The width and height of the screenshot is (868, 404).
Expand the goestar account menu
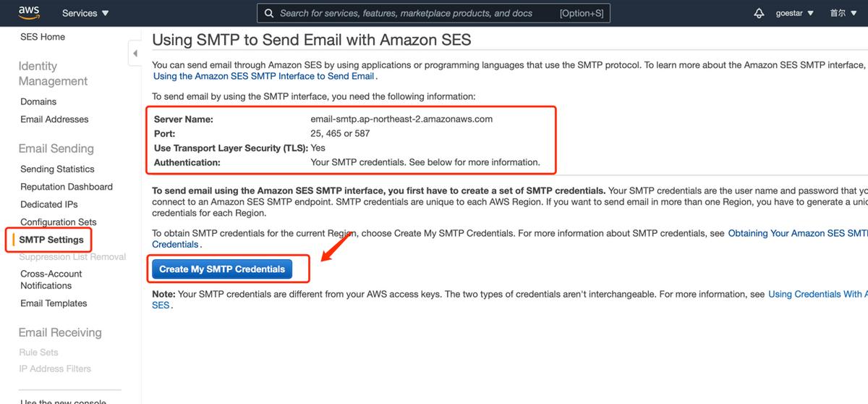point(794,13)
